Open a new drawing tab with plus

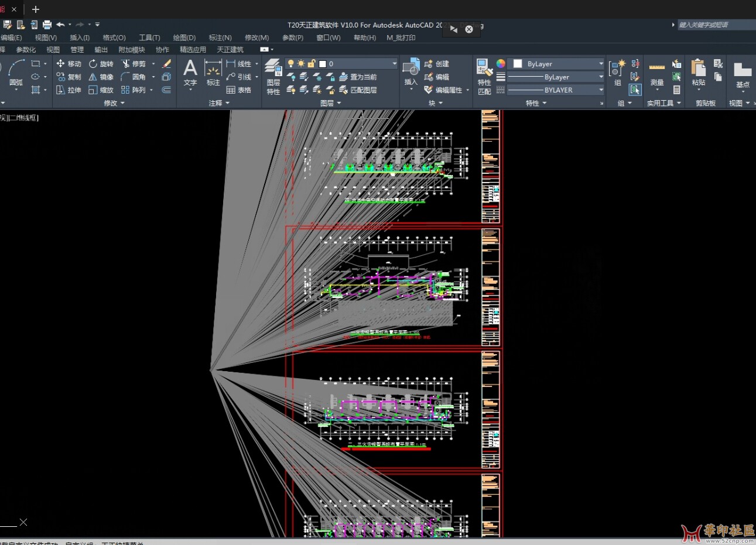35,9
